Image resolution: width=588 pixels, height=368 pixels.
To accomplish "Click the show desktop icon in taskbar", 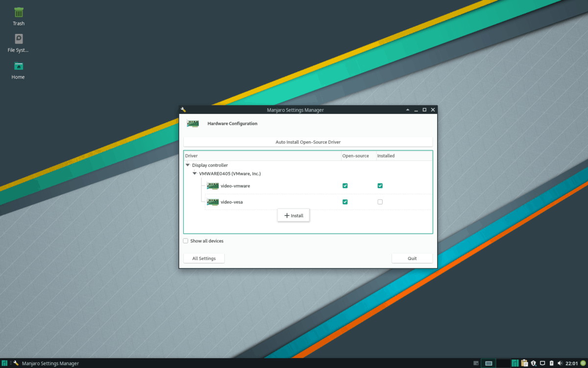I will 476,363.
